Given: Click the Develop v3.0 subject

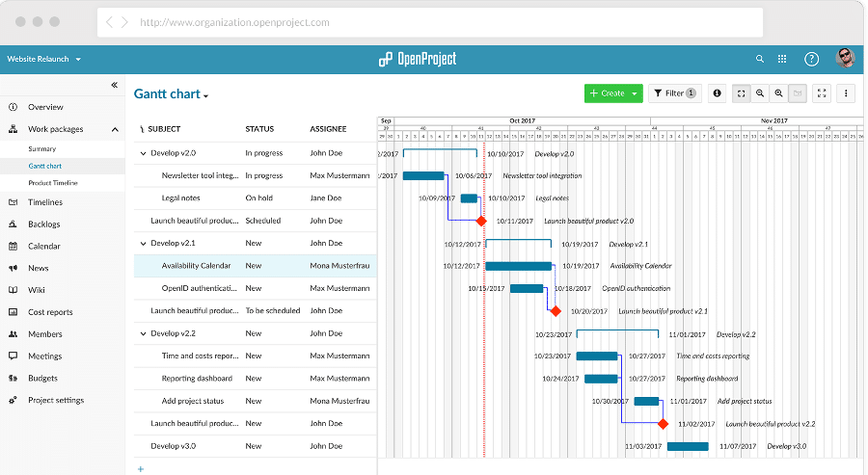Looking at the screenshot, I should coord(173,446).
